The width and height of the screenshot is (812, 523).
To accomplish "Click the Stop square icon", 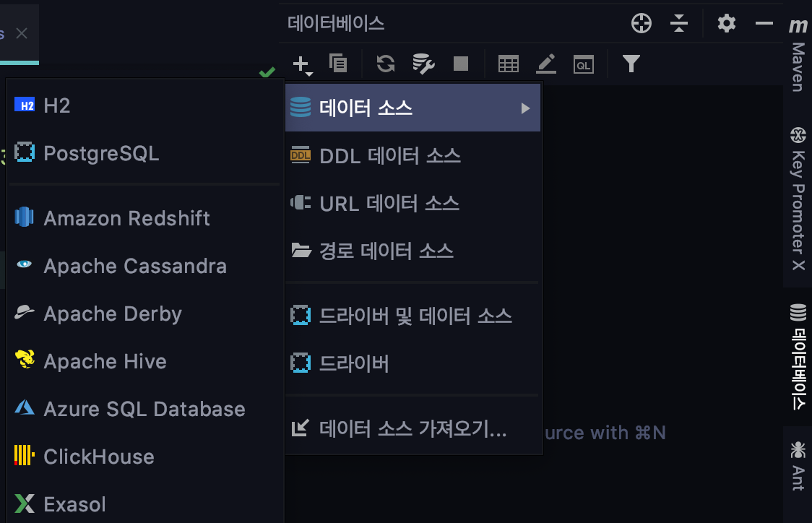I will point(460,64).
